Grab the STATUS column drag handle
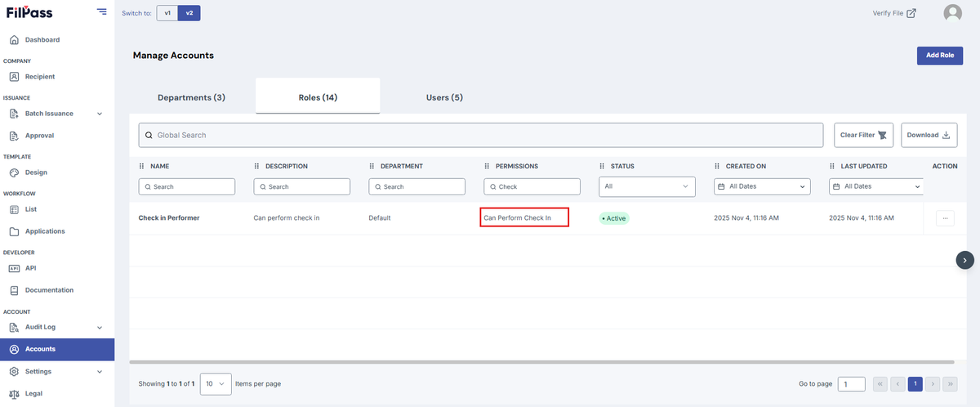Screen dimensions: 980x407 [x=603, y=166]
